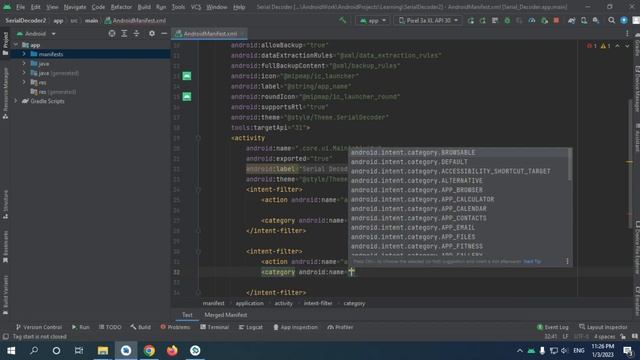
Task: Click the error count indicator in editor
Action: (x=592, y=46)
